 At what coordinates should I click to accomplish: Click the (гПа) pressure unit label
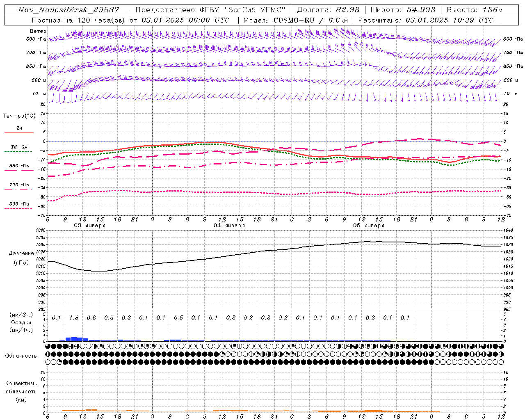(21, 263)
